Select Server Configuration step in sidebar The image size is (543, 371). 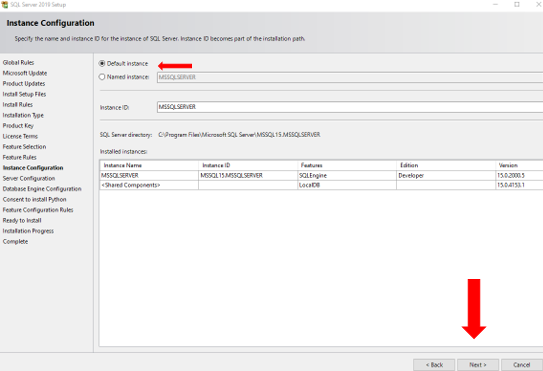pyautogui.click(x=29, y=178)
